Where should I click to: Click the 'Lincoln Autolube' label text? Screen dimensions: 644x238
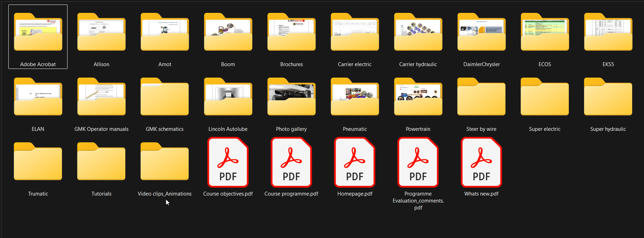(x=228, y=129)
